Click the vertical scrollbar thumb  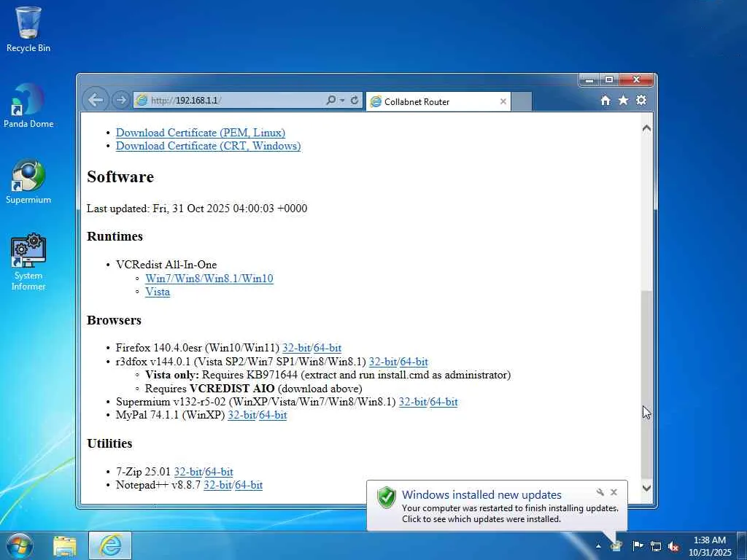(646, 384)
